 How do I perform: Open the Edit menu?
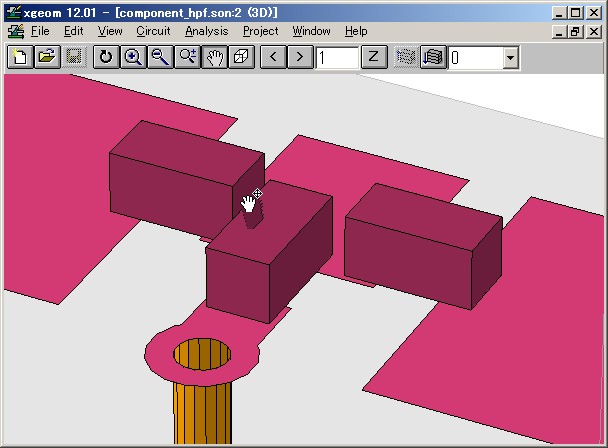click(73, 31)
